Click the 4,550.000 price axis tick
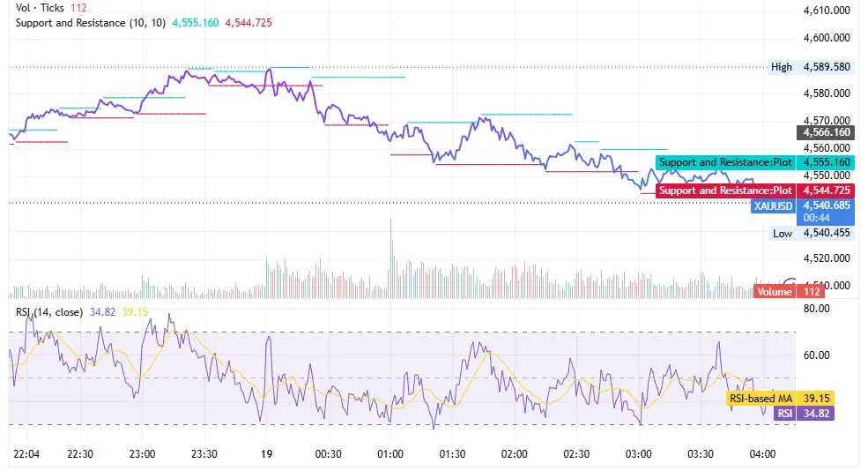 (827, 176)
